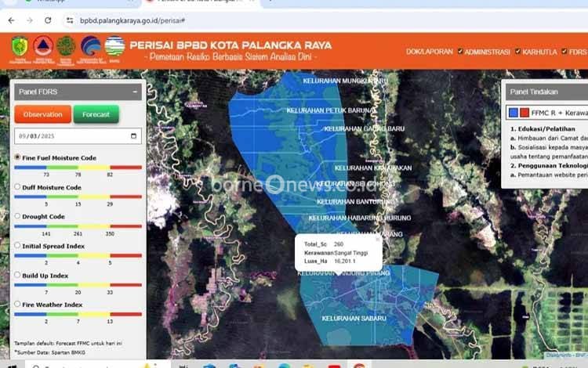The width and height of the screenshot is (588, 368).
Task: Switch to Forecast mode
Action: [96, 114]
